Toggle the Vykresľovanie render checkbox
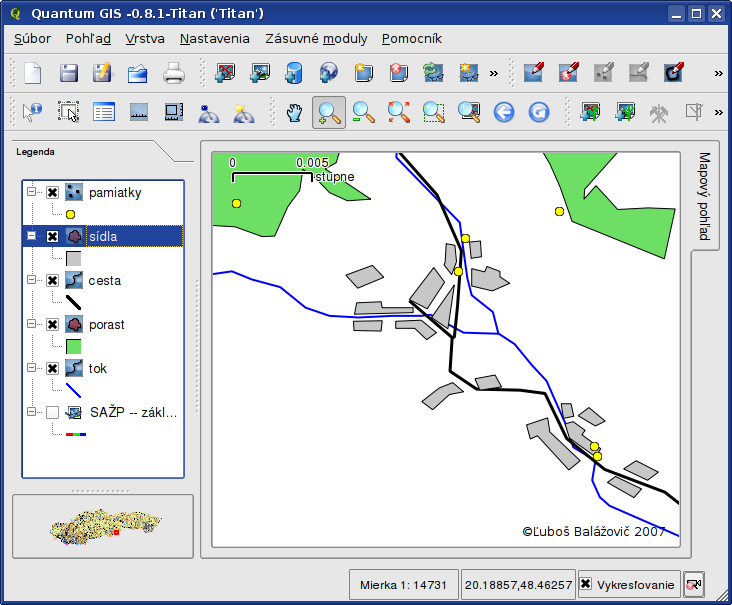This screenshot has height=605, width=732. (586, 584)
